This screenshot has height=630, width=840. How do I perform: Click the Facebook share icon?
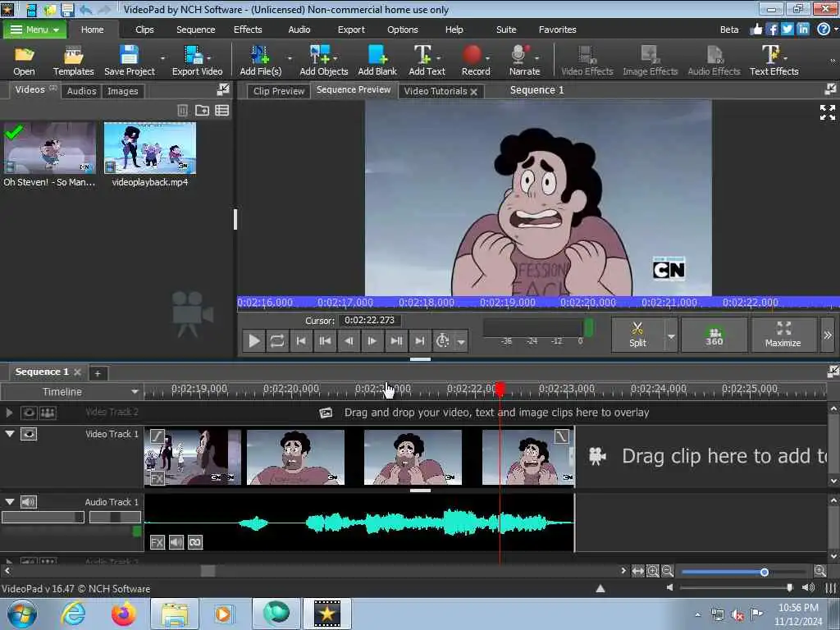(x=772, y=29)
